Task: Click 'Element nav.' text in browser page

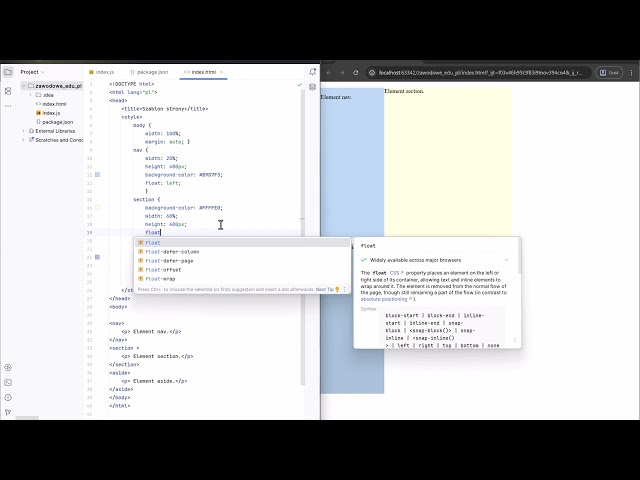Action: tap(336, 97)
